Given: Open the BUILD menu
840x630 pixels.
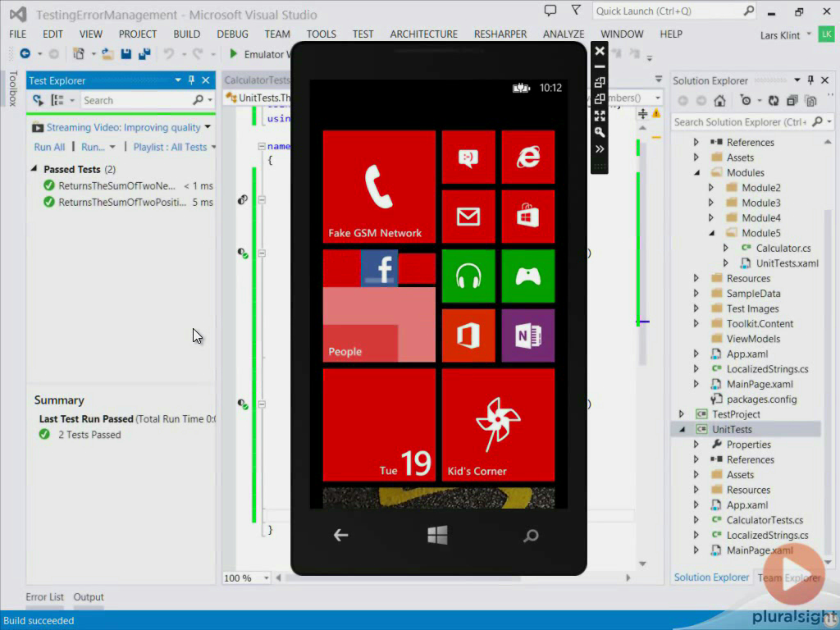Looking at the screenshot, I should (186, 34).
